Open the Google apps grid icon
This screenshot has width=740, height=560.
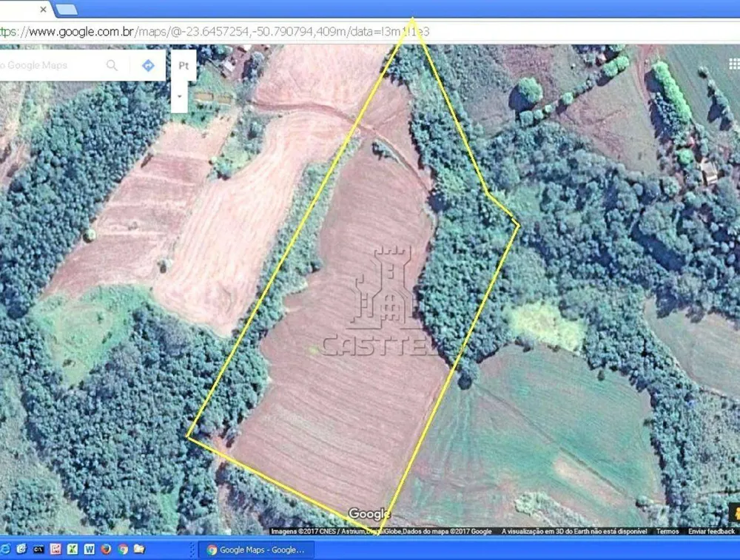click(734, 63)
